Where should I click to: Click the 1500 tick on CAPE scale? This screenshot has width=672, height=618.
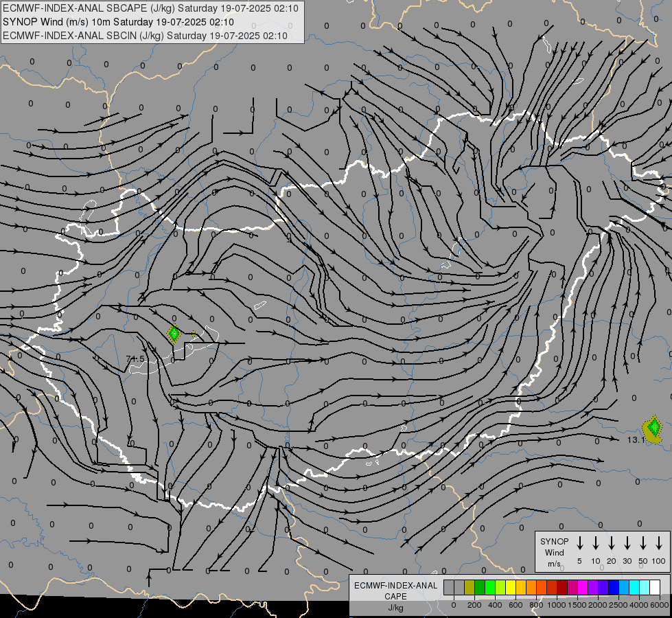577,605
